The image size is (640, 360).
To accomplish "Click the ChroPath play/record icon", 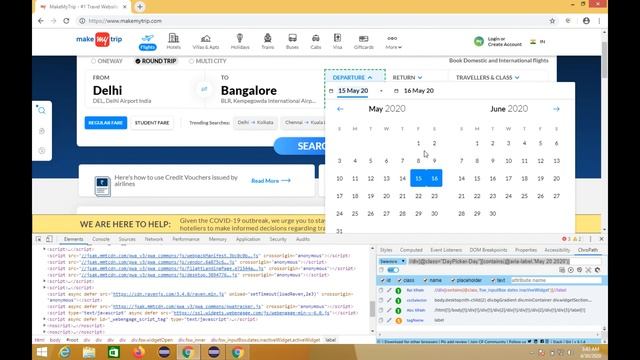I will pyautogui.click(x=571, y=270).
